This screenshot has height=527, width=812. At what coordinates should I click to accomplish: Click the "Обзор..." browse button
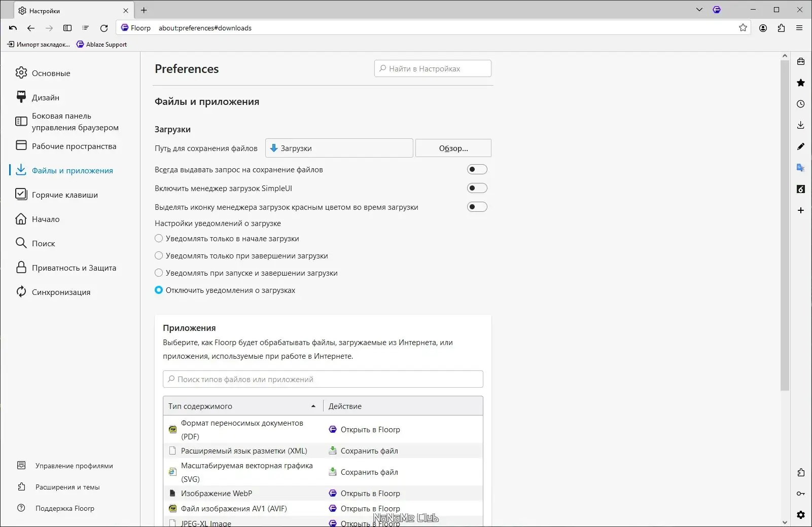[453, 148]
